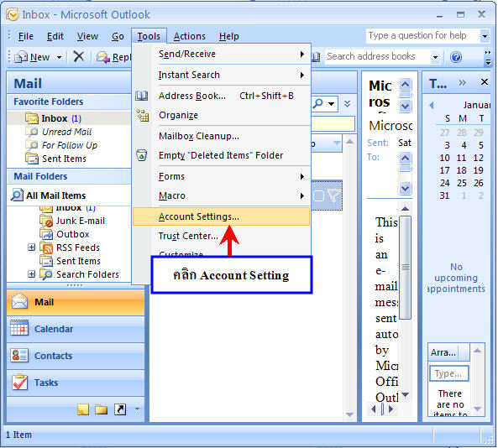Select the Outbox folder

coord(73,234)
